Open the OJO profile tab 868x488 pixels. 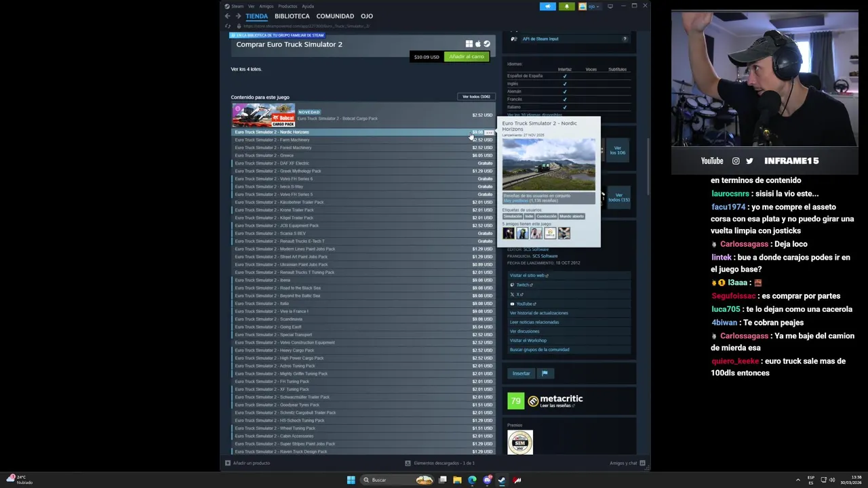click(367, 16)
